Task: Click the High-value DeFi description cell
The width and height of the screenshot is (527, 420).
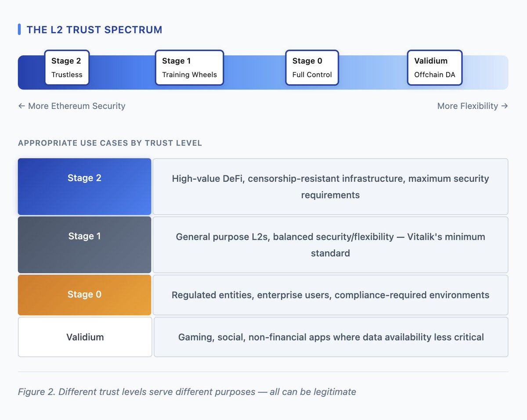Action: (x=330, y=187)
